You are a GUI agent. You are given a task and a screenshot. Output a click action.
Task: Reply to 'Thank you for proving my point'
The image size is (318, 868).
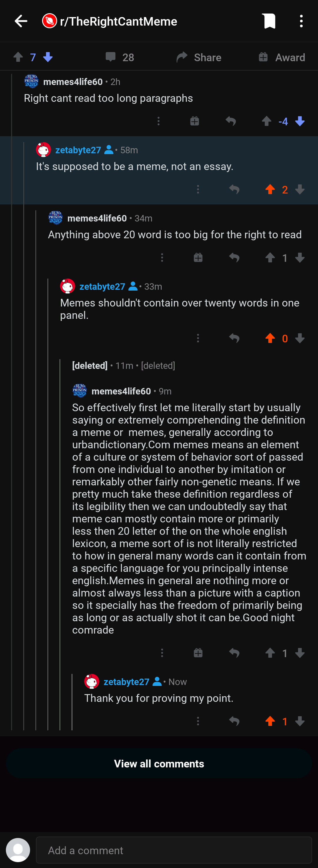pyautogui.click(x=234, y=721)
